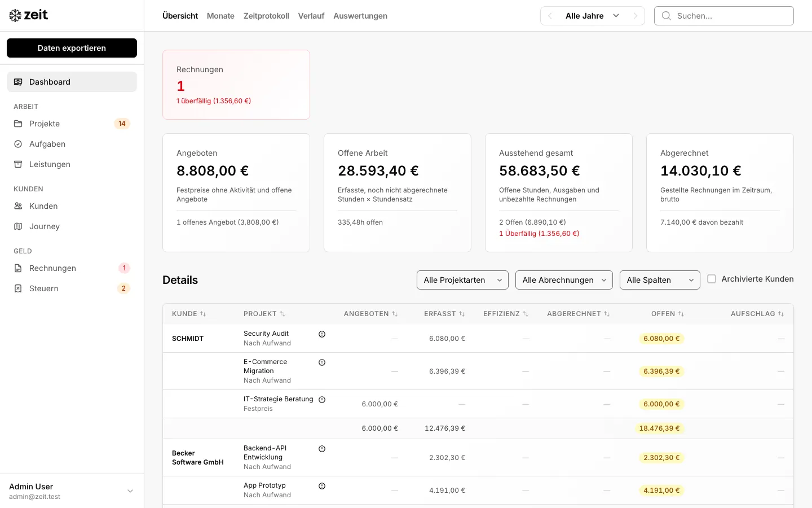Image resolution: width=812 pixels, height=508 pixels.
Task: Click the Kunden people icon
Action: point(18,206)
